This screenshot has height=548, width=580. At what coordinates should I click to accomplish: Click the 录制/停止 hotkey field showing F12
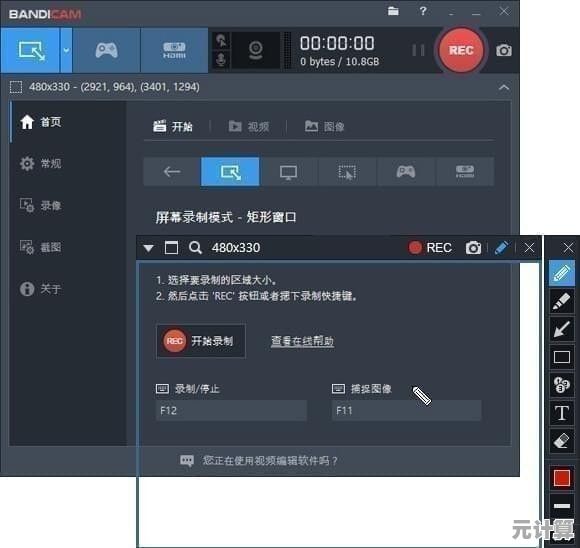point(231,410)
